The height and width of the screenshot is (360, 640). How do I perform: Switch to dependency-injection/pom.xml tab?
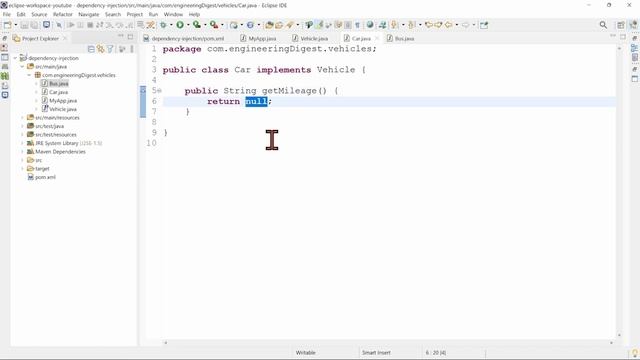[x=184, y=38]
